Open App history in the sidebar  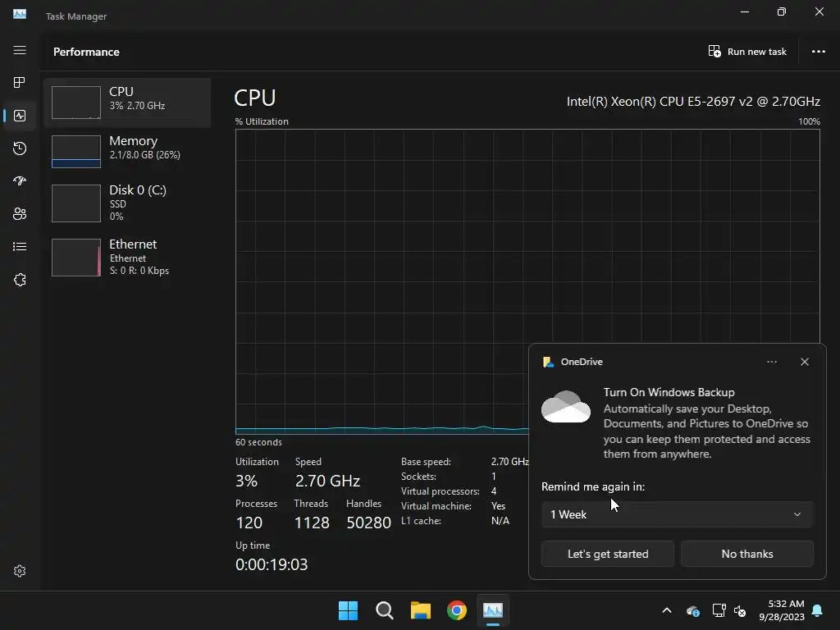click(x=20, y=148)
